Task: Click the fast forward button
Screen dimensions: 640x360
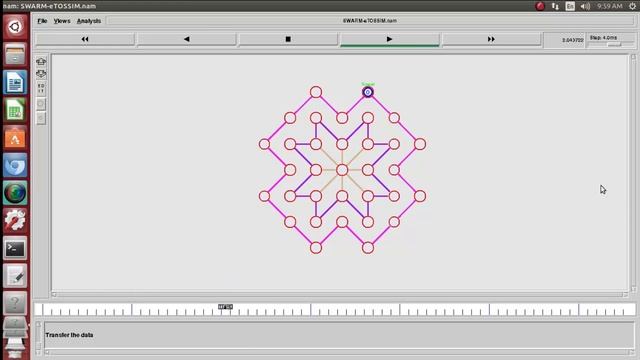Action: (x=491, y=39)
